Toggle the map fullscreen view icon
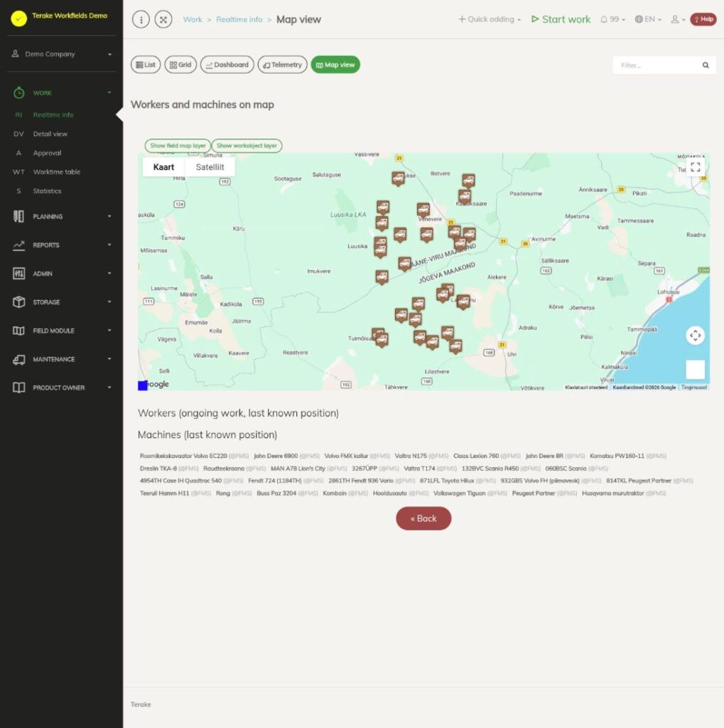 click(696, 167)
